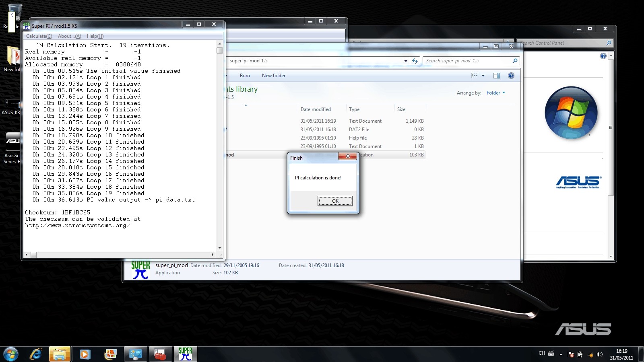Screen dimensions: 644x362
Task: Open the Windows Start menu
Action: [11, 354]
